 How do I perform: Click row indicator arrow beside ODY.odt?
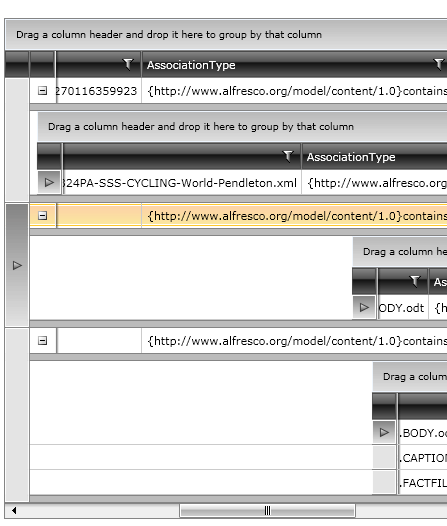[364, 307]
